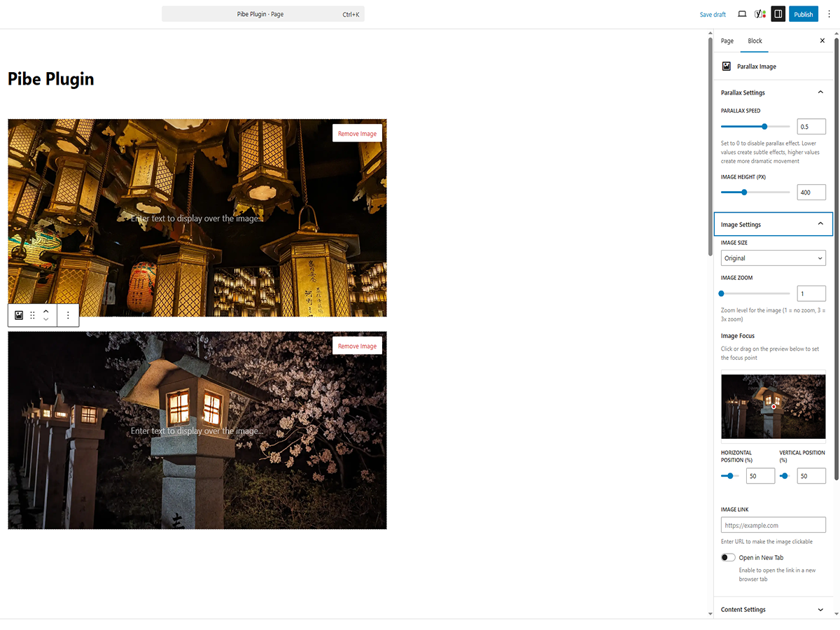The height and width of the screenshot is (630, 840).
Task: Click the Image Height value field
Action: [811, 192]
